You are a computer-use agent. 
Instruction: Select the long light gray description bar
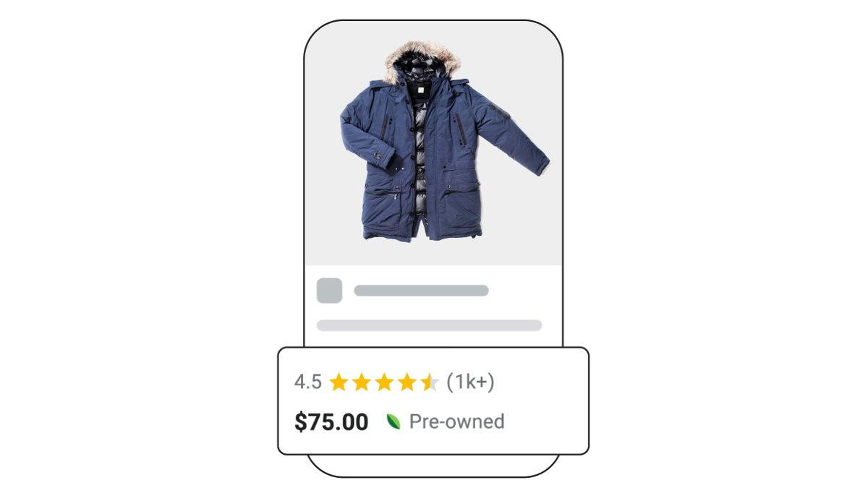point(430,325)
